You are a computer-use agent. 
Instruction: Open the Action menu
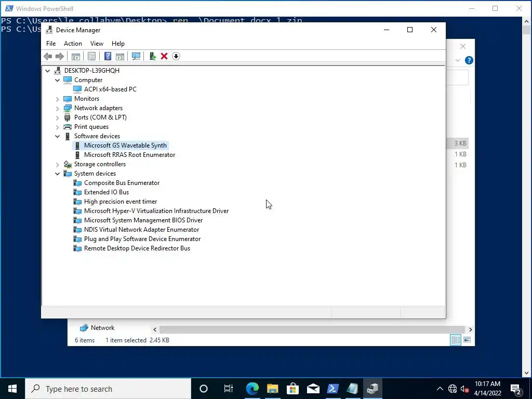click(73, 44)
